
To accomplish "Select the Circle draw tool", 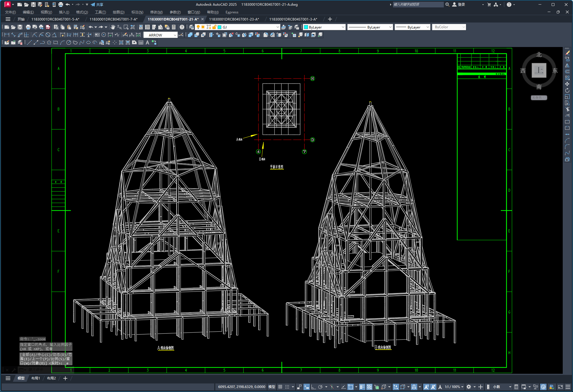I will click(x=69, y=42).
